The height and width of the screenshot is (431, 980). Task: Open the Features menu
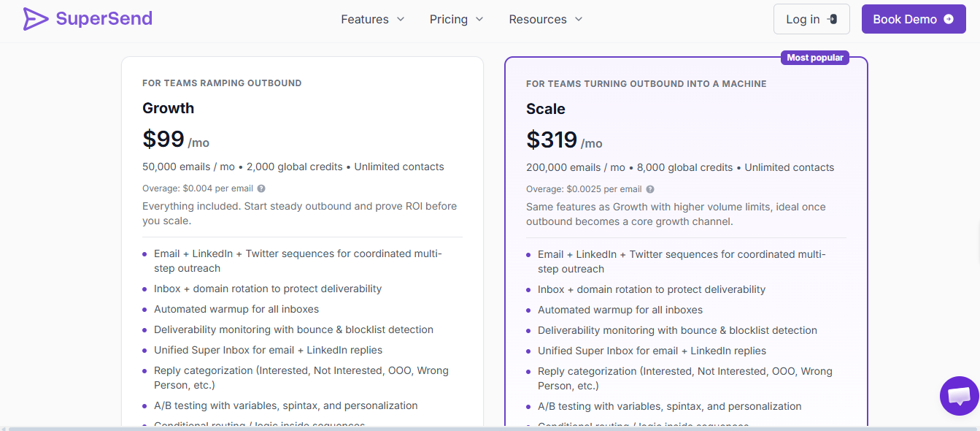click(x=364, y=20)
